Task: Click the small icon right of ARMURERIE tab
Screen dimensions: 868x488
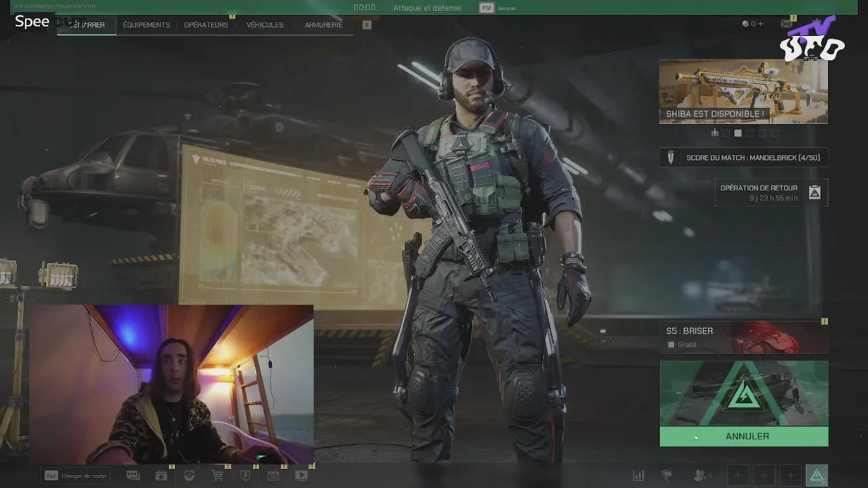Action: coord(367,24)
